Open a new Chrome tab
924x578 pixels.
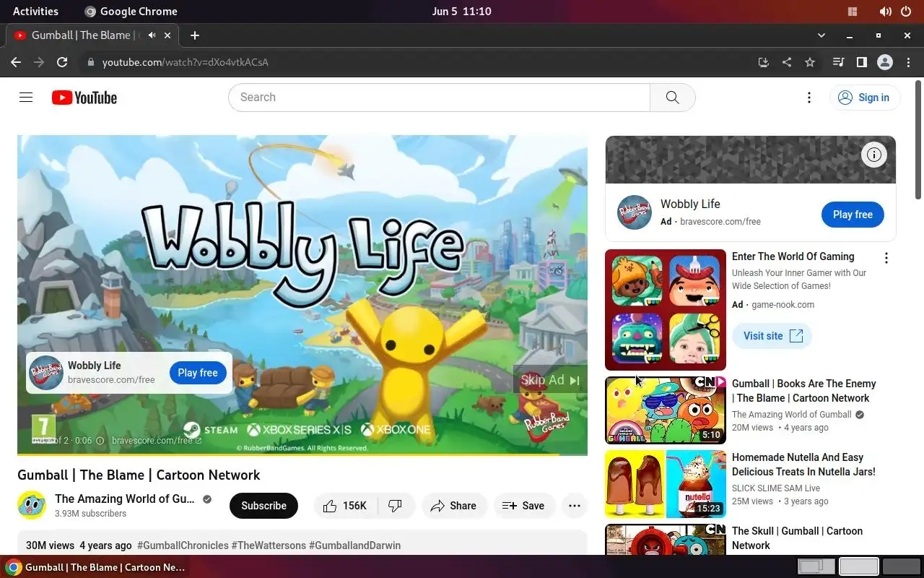coord(195,35)
